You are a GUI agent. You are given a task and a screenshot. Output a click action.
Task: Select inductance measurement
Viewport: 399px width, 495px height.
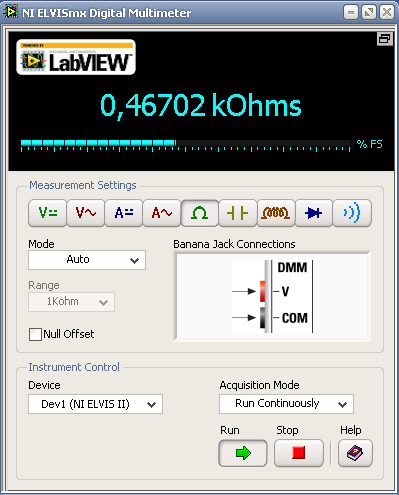[x=276, y=213]
